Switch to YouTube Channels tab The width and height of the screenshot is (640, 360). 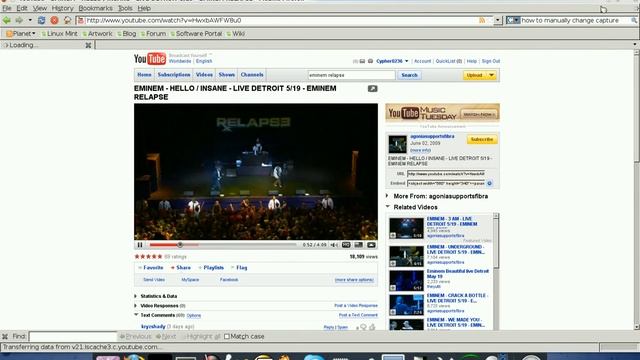click(252, 75)
